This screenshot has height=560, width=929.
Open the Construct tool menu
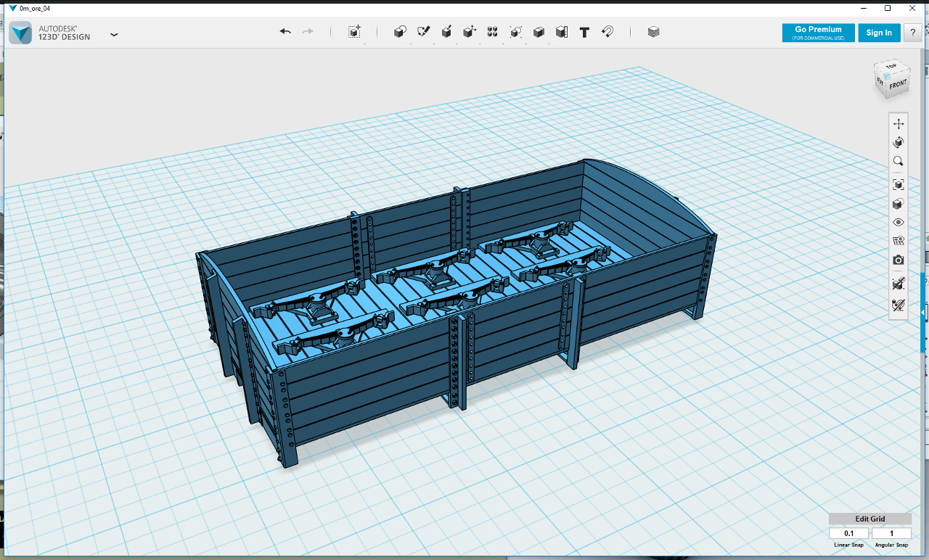(446, 32)
